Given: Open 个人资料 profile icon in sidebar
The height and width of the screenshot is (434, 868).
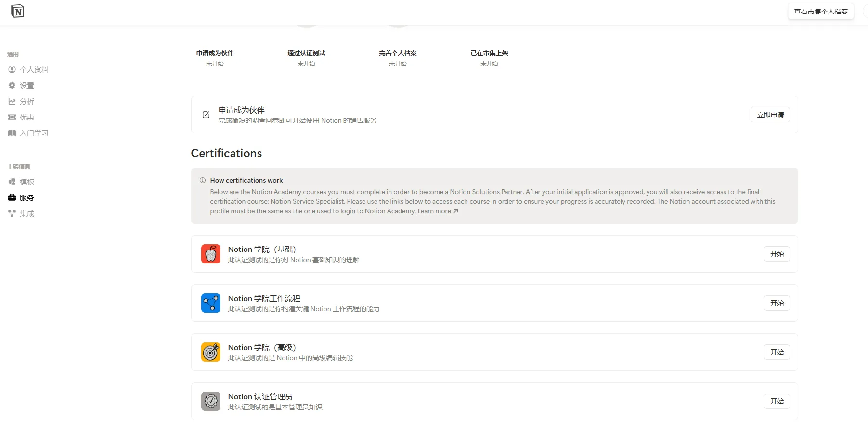Looking at the screenshot, I should click(x=12, y=69).
